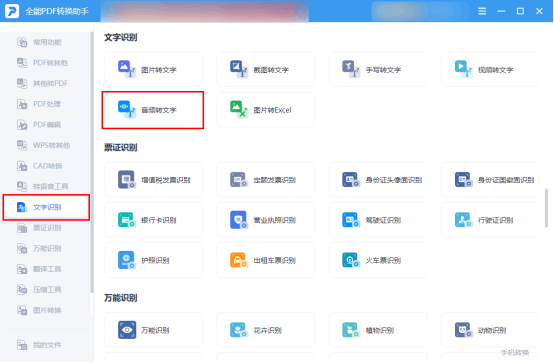
Task: Open 驾驶证识别 driver license recognition
Action: click(378, 220)
